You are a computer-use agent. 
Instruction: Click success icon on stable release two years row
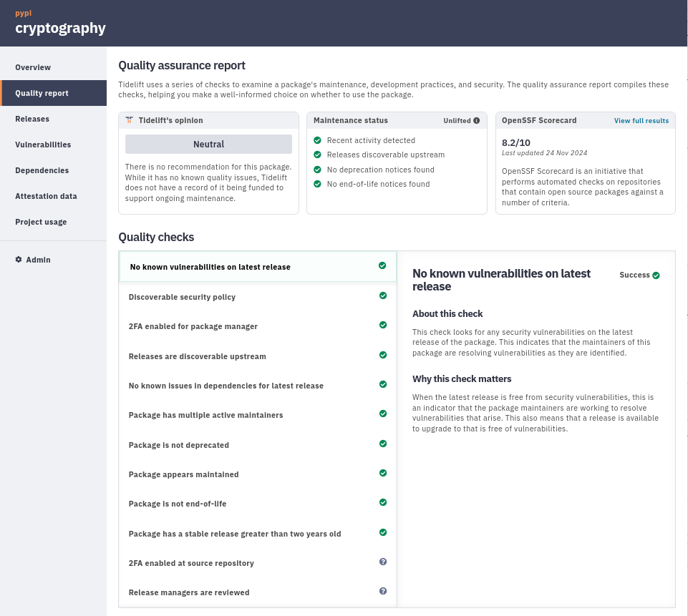383,532
